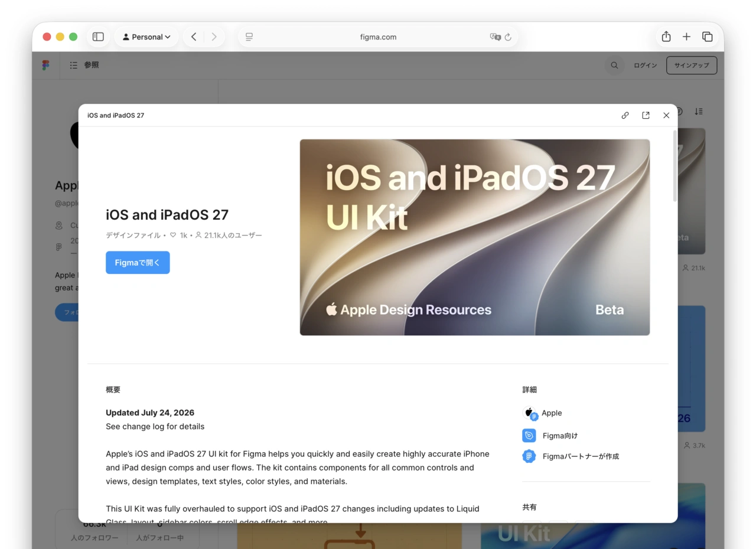Open resource in a new tab icon
756x549 pixels.
click(x=646, y=115)
